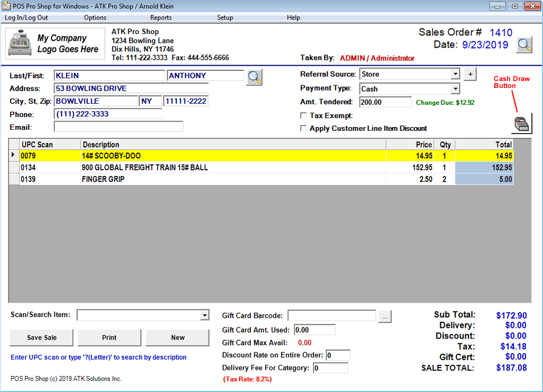Click the Save Sale button
The height and width of the screenshot is (392, 543).
click(41, 337)
